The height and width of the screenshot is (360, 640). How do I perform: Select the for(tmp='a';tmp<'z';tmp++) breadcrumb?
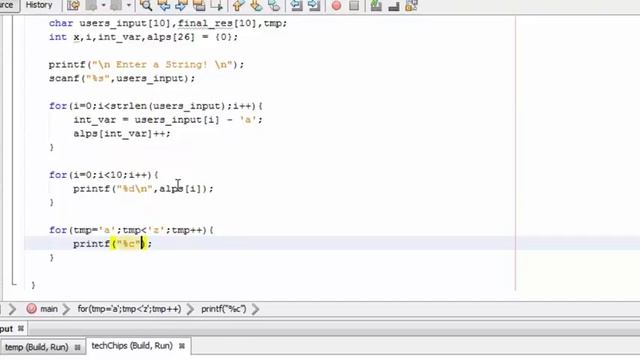click(129, 309)
